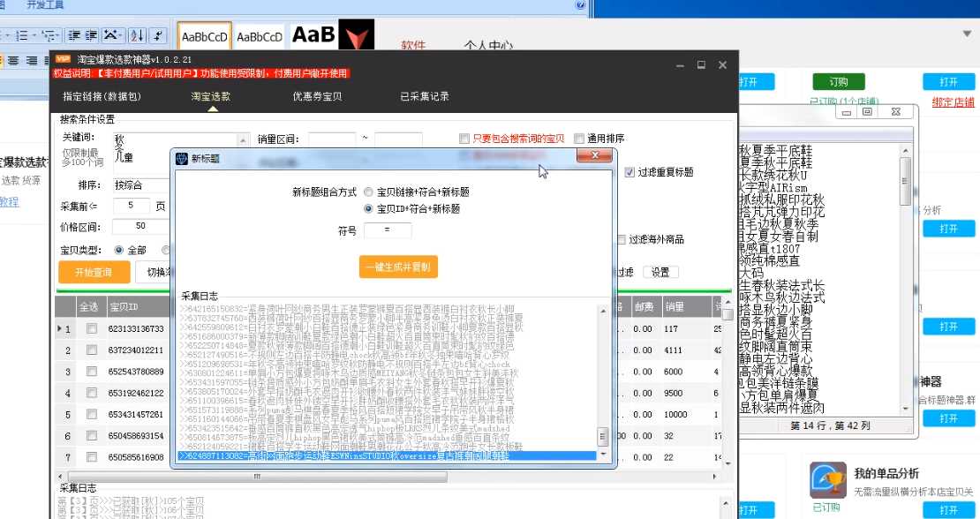Select the first Word style AaBbCcD
This screenshot has width=980, height=519.
[204, 36]
